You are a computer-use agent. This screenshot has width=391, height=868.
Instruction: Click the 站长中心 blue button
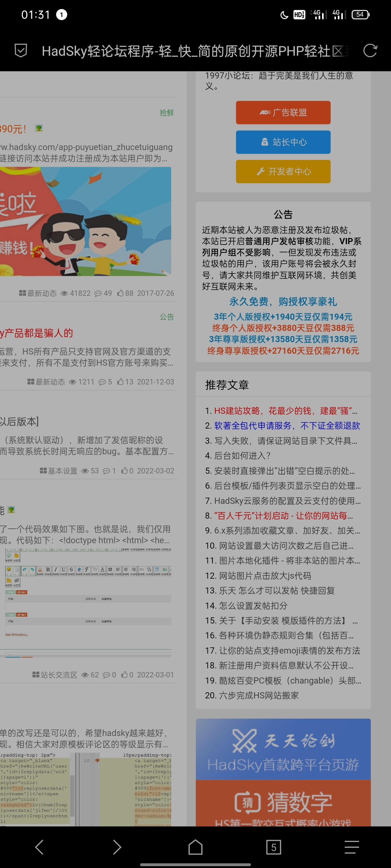(283, 142)
